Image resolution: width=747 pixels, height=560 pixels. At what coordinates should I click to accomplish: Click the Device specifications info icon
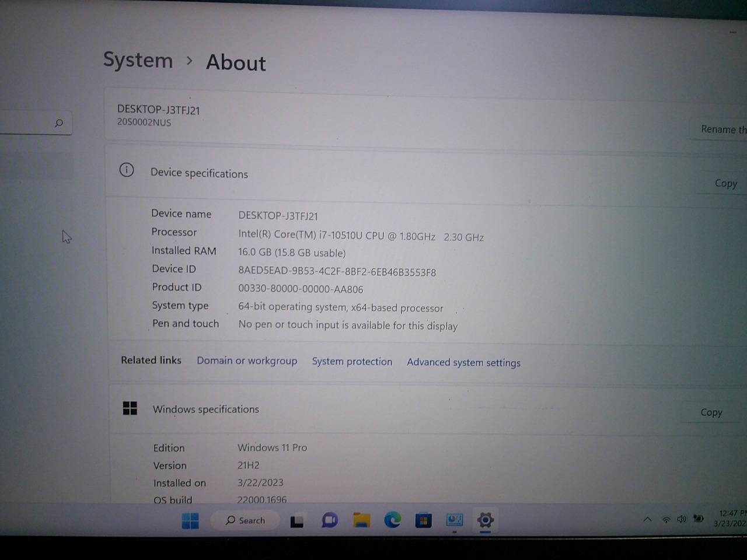point(127,170)
